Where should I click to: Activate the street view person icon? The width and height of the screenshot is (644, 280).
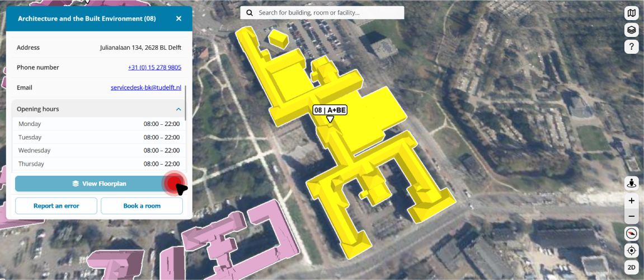[631, 183]
